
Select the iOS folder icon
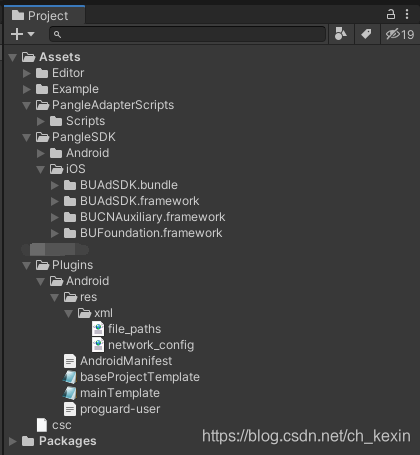(x=56, y=169)
